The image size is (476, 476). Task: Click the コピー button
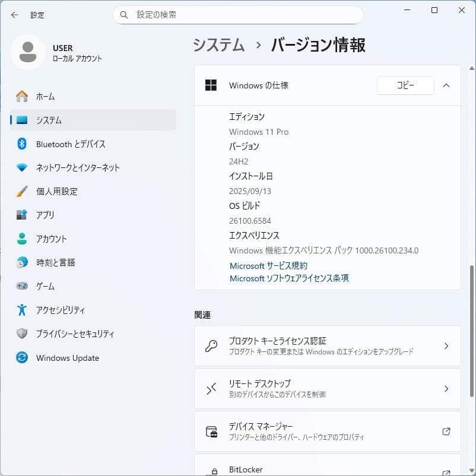click(x=405, y=85)
